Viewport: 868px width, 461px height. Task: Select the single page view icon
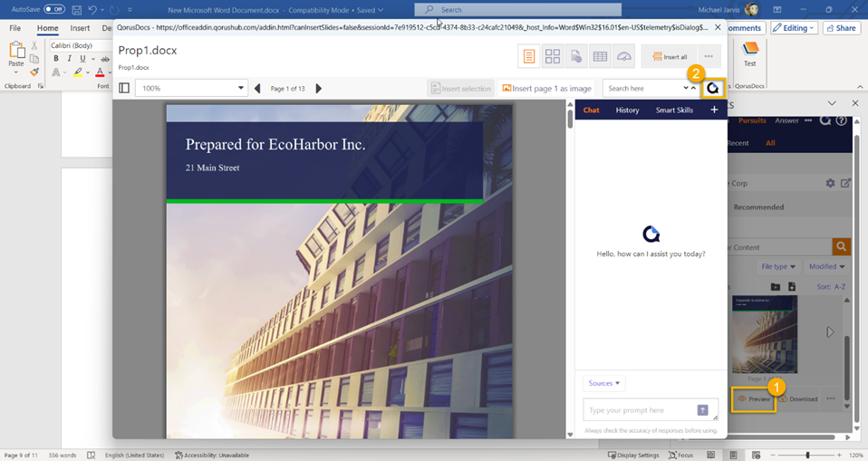(x=528, y=56)
